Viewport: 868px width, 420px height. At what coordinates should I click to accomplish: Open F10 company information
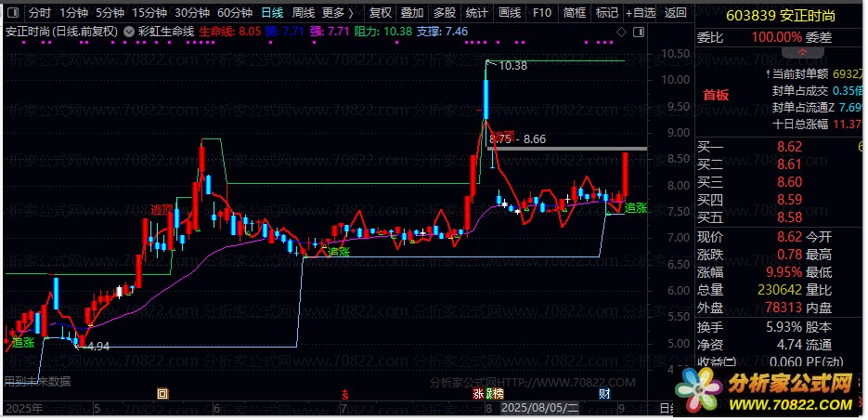pos(542,13)
